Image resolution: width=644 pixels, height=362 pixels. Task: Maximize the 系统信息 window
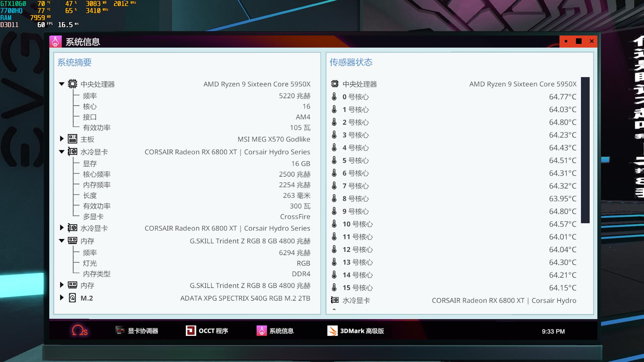[579, 41]
